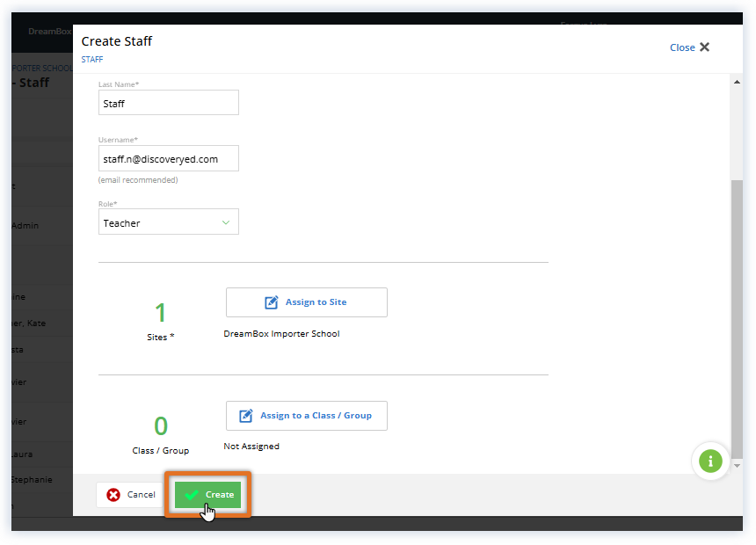Click Admin in the background staff list

[x=25, y=225]
